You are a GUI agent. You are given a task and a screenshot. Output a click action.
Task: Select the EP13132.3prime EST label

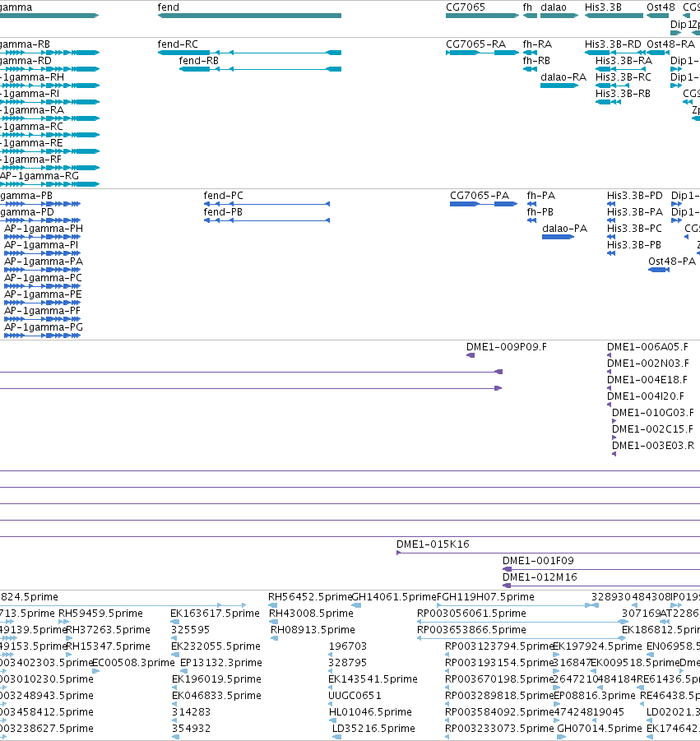click(x=220, y=663)
